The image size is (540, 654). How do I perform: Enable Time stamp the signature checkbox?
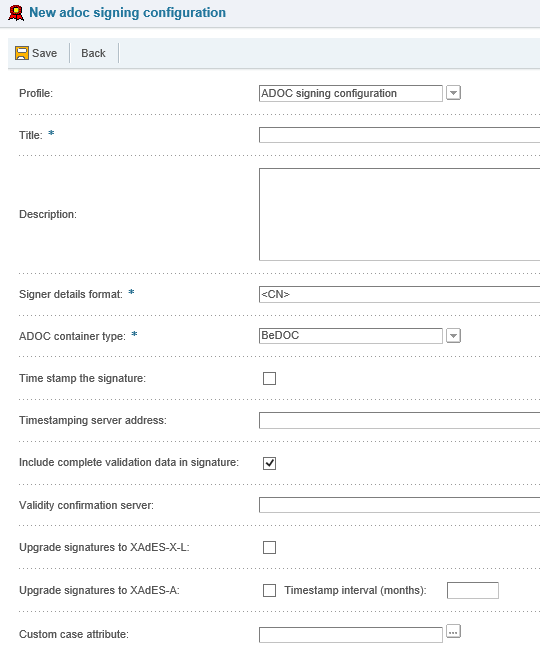[x=269, y=378]
